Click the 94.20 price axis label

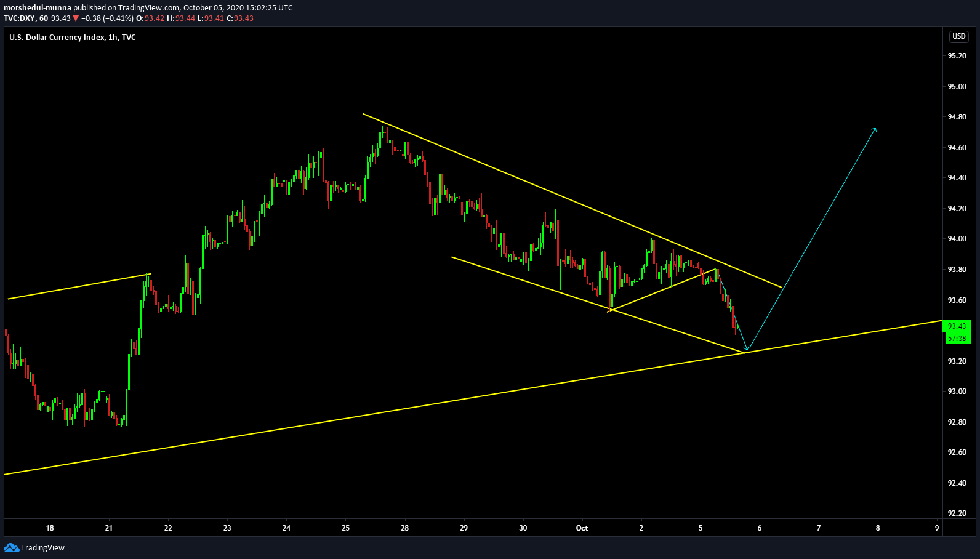(957, 209)
